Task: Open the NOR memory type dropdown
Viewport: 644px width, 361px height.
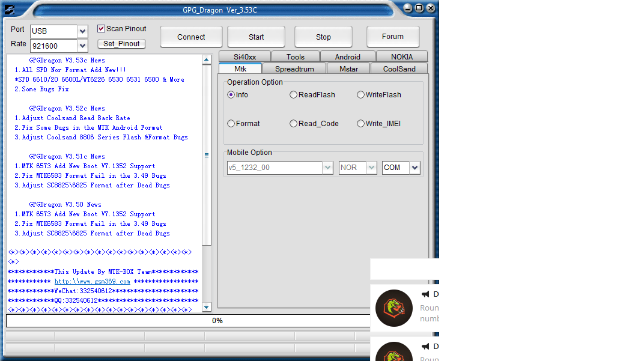Action: click(371, 168)
